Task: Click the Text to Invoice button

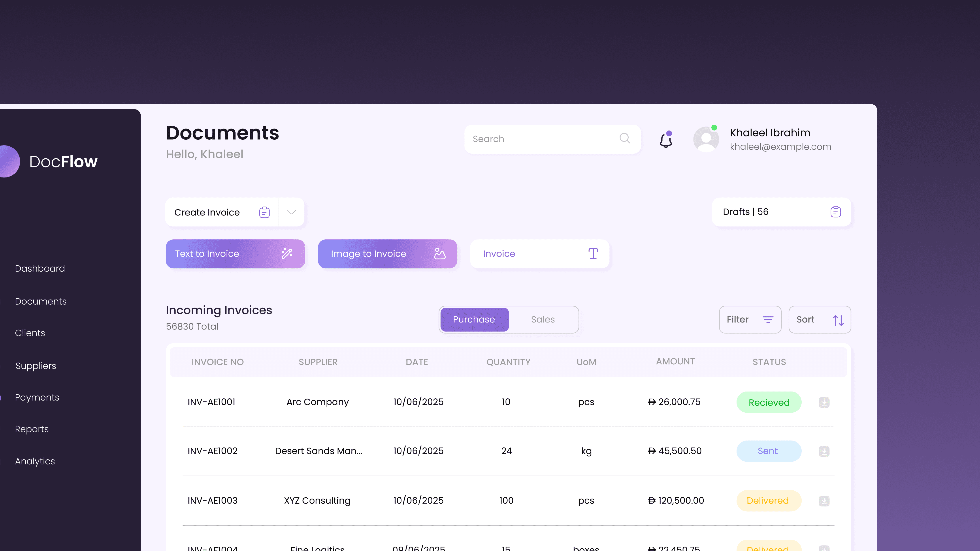Action: point(235,254)
